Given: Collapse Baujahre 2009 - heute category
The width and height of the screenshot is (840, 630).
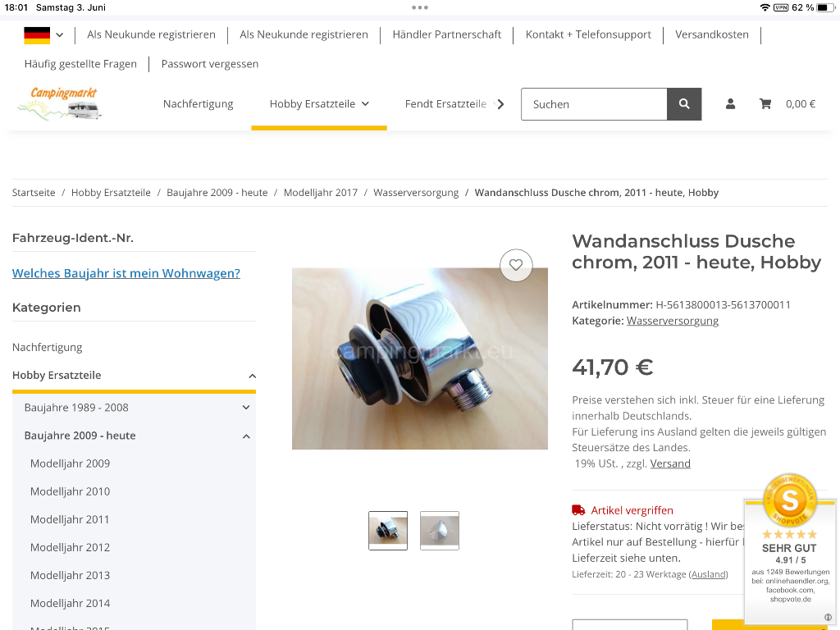Looking at the screenshot, I should pos(246,436).
